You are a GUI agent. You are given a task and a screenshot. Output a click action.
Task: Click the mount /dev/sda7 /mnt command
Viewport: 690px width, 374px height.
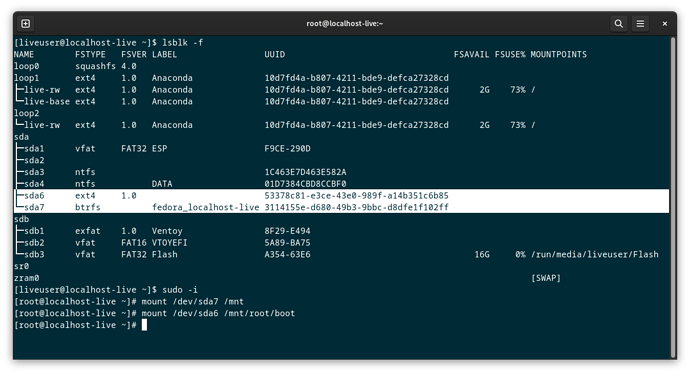point(193,302)
